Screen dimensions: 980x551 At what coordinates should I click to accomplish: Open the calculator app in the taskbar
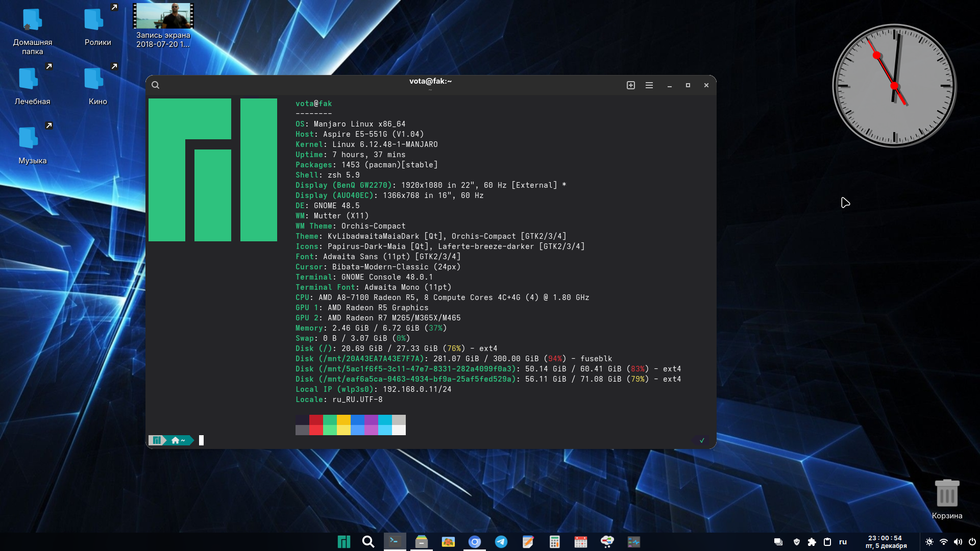pyautogui.click(x=555, y=542)
